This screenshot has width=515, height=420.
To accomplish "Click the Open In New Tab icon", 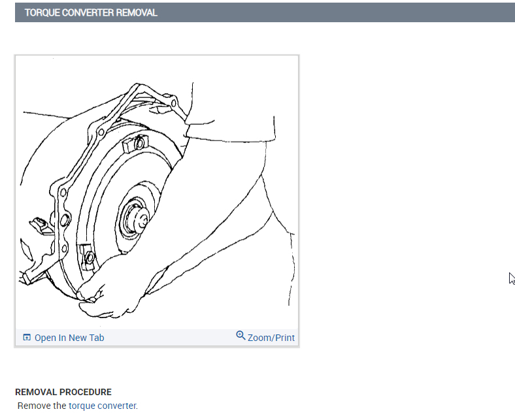I will (x=27, y=337).
